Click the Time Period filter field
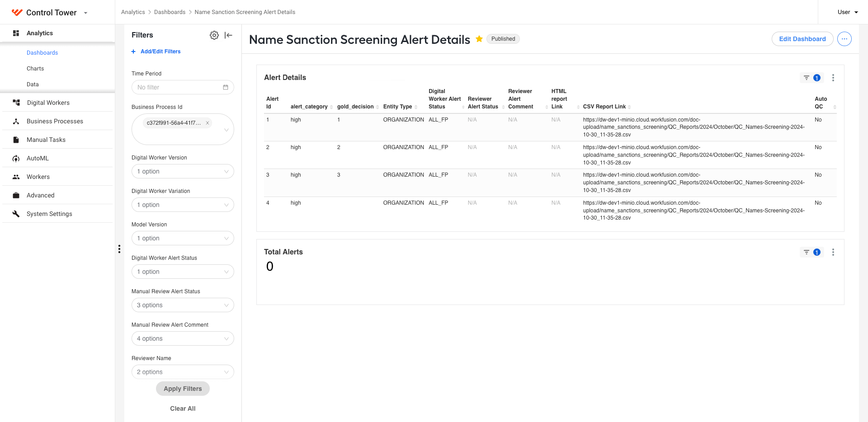 coord(183,87)
